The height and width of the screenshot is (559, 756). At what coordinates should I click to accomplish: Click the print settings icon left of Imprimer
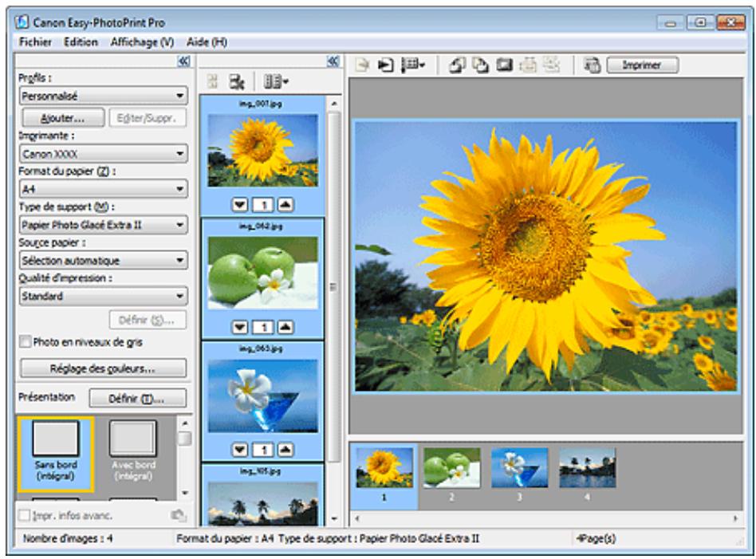pos(592,65)
